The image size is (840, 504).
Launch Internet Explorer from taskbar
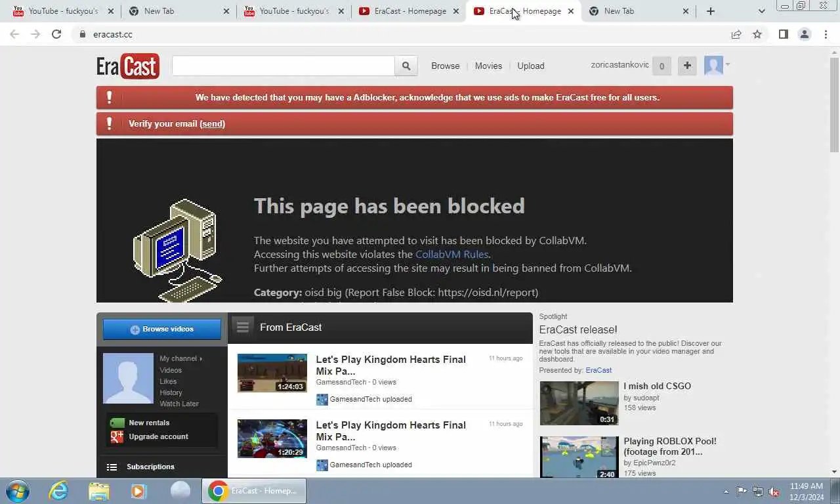[x=58, y=491]
